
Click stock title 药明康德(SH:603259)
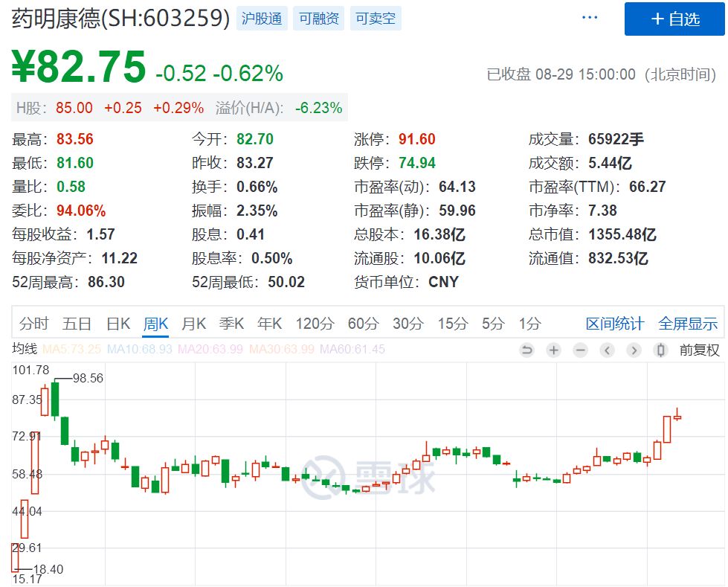click(120, 18)
